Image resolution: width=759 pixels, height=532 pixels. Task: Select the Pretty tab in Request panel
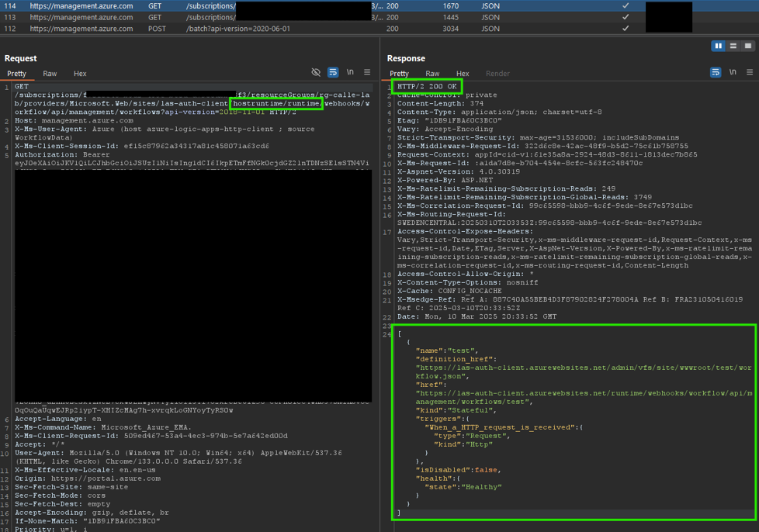tap(16, 74)
